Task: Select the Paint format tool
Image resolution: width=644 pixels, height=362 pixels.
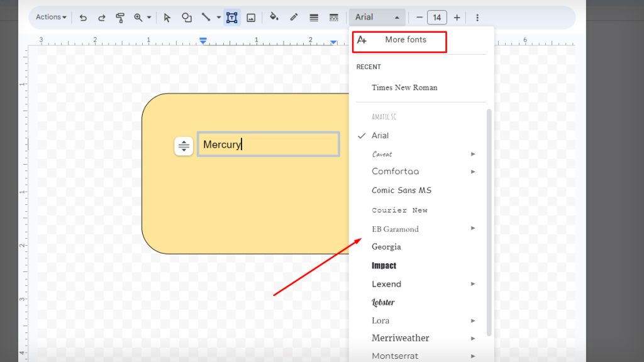Action: coord(119,17)
